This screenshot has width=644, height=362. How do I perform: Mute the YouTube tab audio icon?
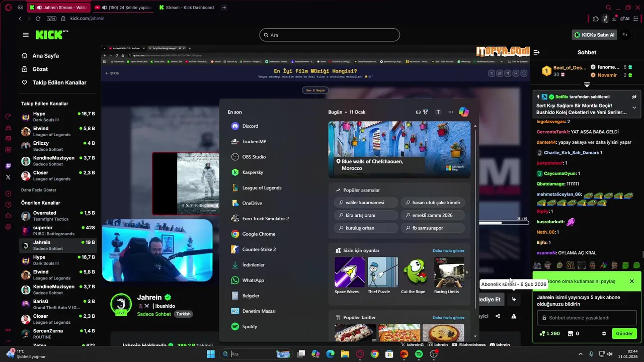(104, 8)
